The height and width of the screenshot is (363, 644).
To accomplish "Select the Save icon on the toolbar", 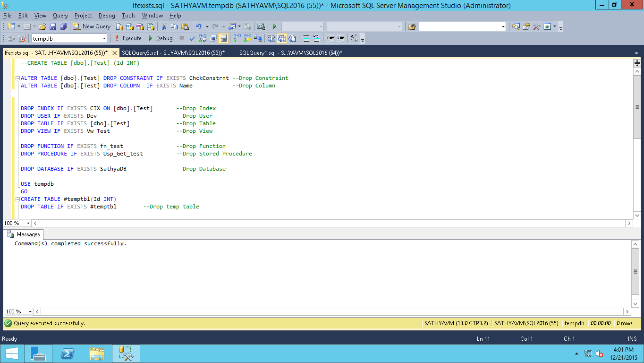I will (x=53, y=26).
